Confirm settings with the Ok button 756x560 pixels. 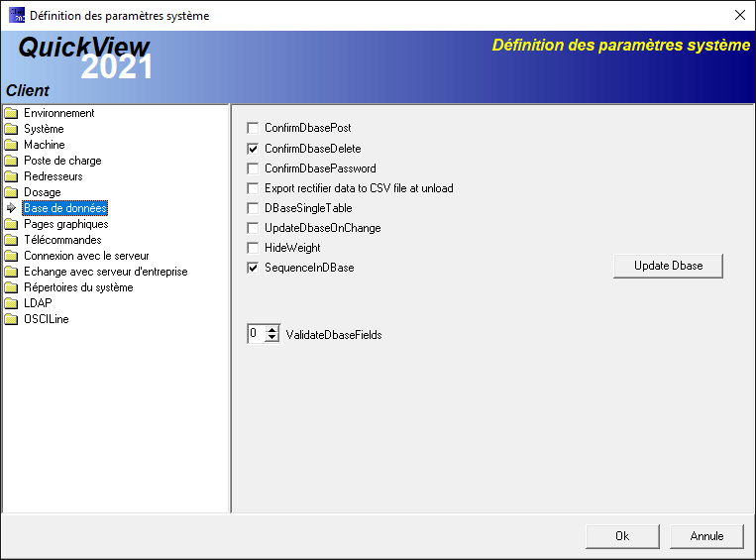pos(622,536)
